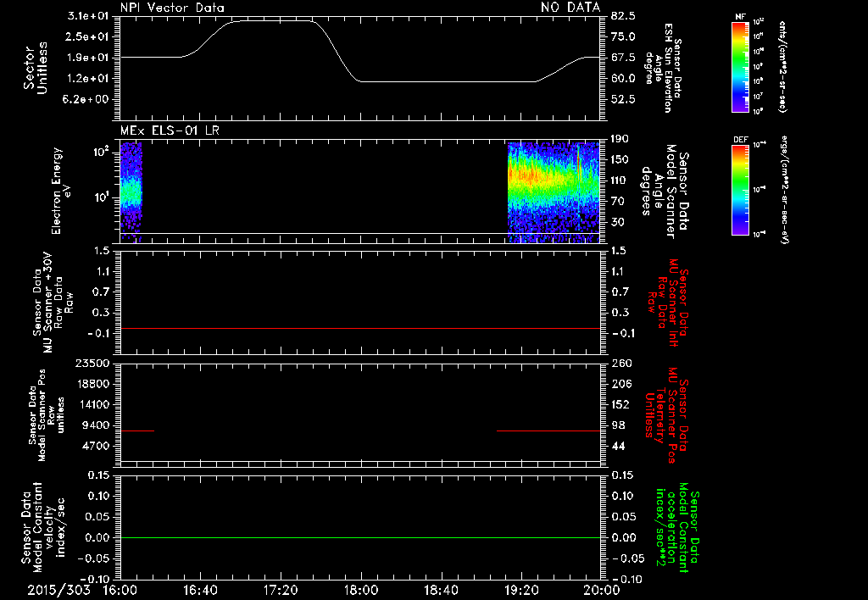This screenshot has height=600, width=868.
Task: Click the 67.5 degree tick value
Action: pyautogui.click(x=623, y=58)
